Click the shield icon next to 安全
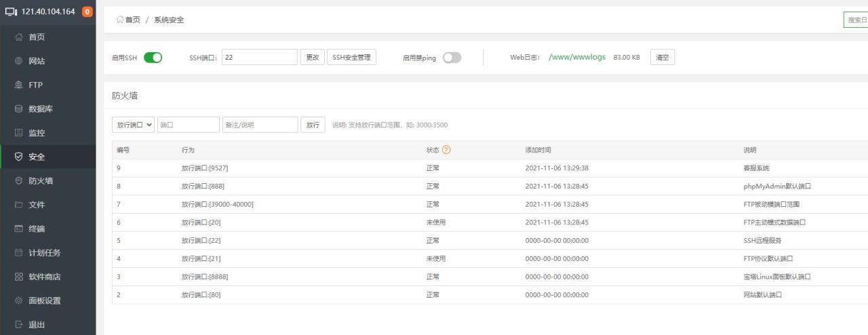 [x=18, y=157]
